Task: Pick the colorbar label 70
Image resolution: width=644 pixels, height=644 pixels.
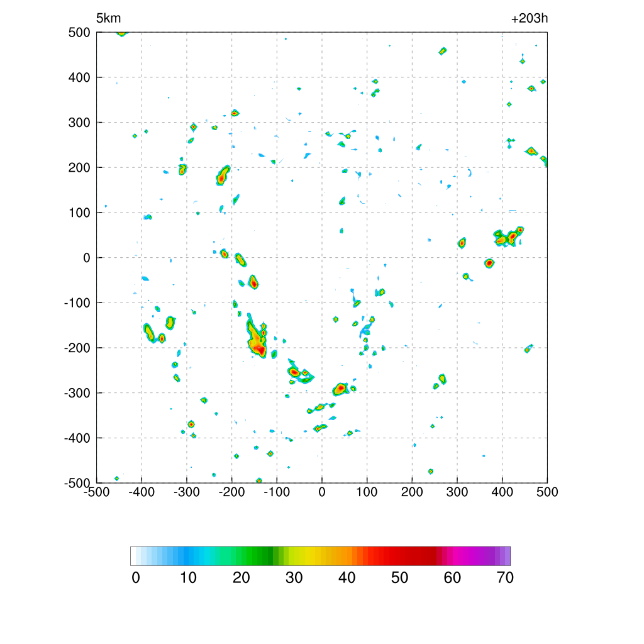Action: click(x=505, y=578)
